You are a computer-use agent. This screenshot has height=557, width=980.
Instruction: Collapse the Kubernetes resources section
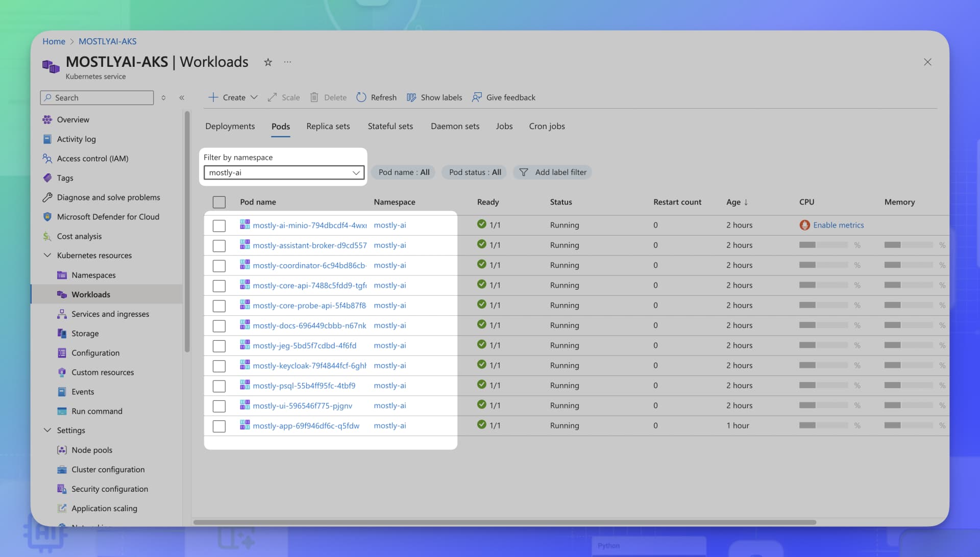point(47,255)
